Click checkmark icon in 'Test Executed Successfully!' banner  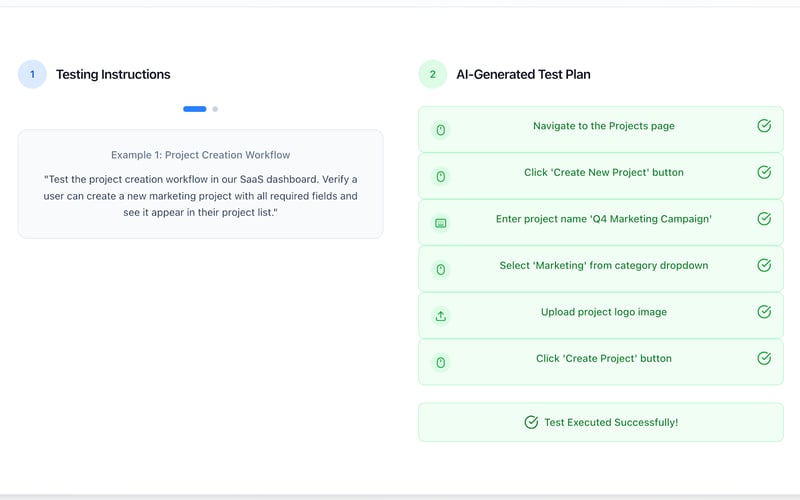[531, 422]
